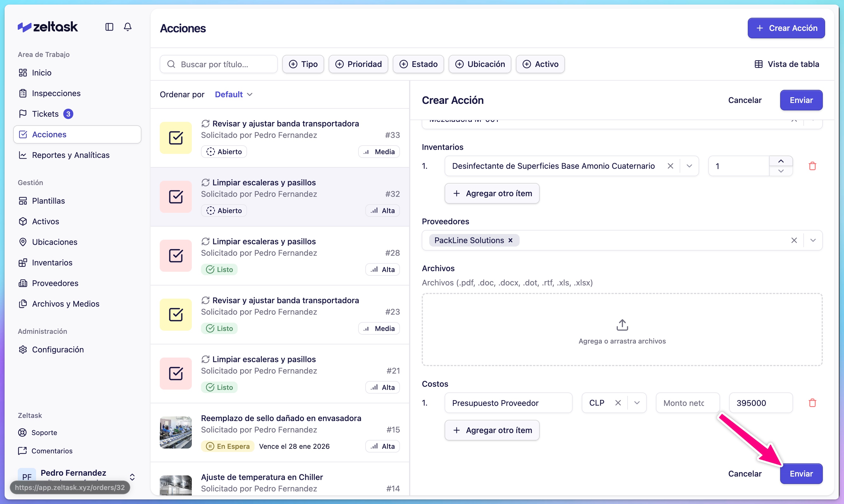Click the Zeltask logo
The height and width of the screenshot is (504, 844).
[48, 27]
